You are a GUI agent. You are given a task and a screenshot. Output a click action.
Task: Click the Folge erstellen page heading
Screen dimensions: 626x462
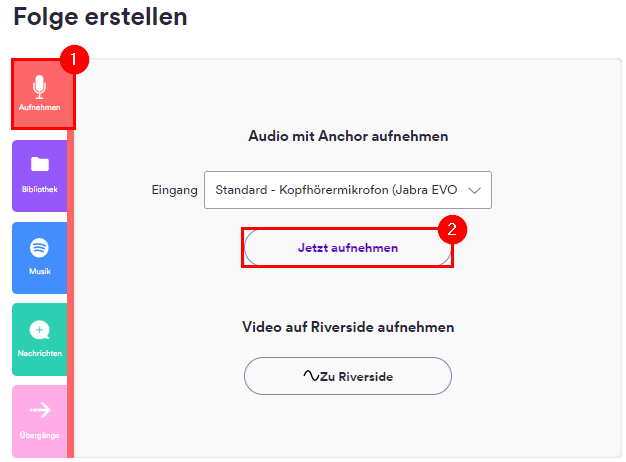tap(100, 17)
